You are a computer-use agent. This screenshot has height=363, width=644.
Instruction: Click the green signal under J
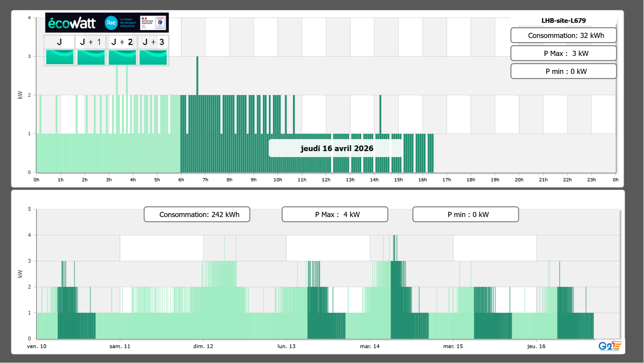point(60,57)
